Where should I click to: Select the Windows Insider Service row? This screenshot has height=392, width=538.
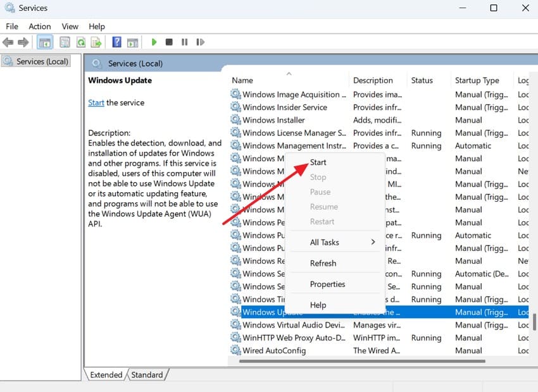coord(379,107)
